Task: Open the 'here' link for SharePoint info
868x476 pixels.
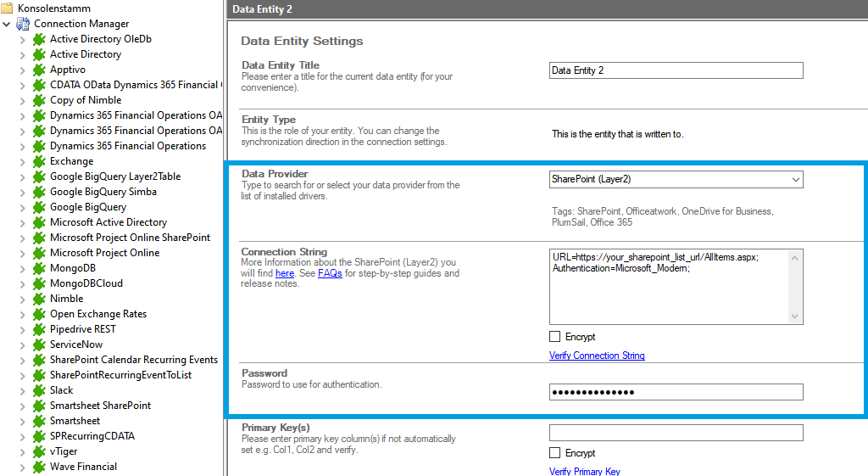Action: (285, 273)
